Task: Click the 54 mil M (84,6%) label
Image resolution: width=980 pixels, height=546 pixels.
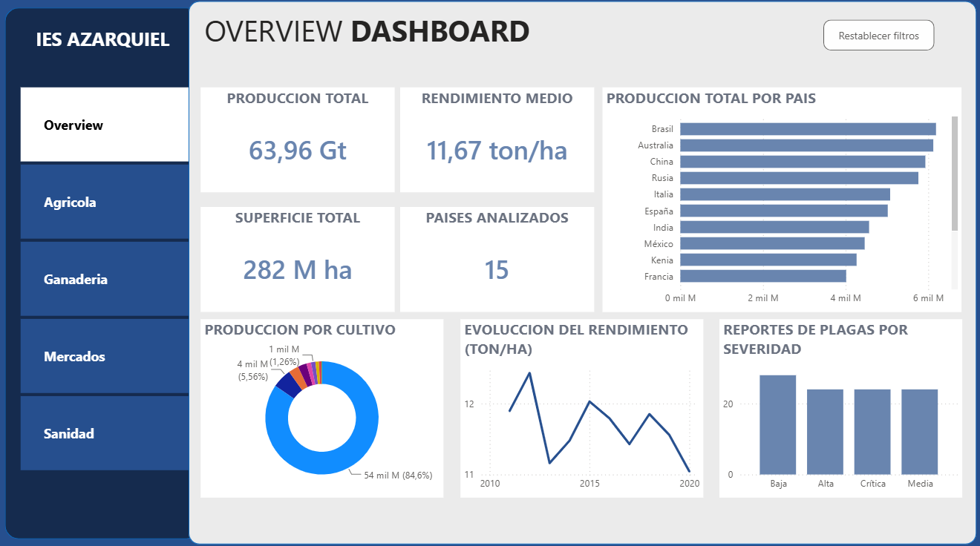Action: click(x=398, y=475)
